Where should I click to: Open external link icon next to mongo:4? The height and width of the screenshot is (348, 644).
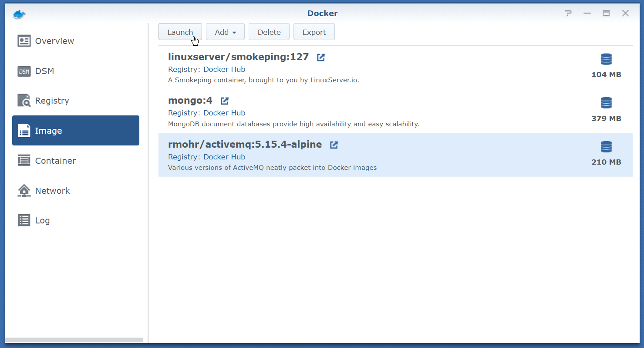click(x=225, y=101)
